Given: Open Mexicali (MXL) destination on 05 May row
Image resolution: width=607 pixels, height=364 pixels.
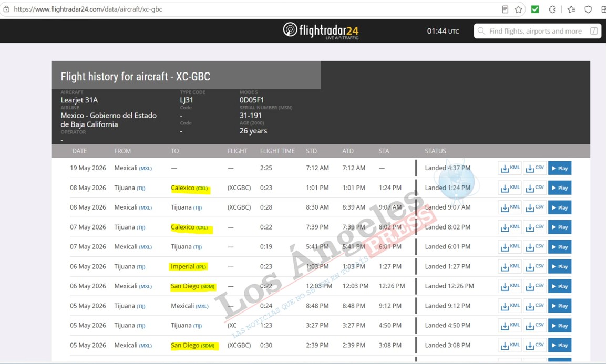Looking at the screenshot, I should pos(190,306).
